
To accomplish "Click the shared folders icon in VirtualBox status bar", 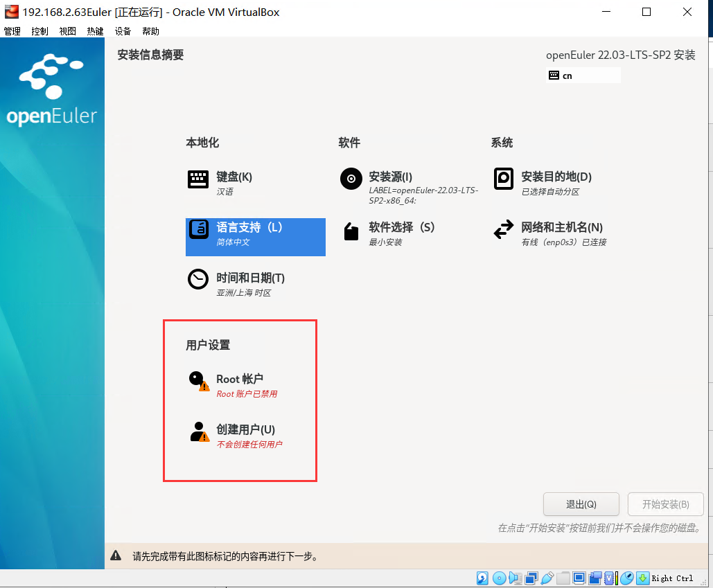I will coord(563,578).
